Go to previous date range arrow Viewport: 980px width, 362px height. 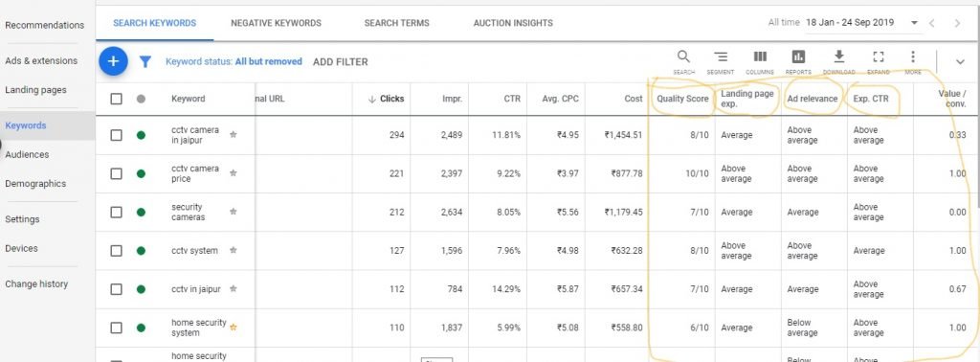(932, 23)
